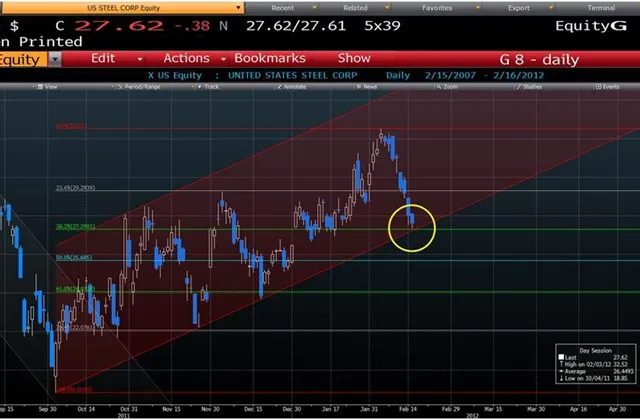Screen dimensions: 640x420
Task: Open the Show menu
Action: click(x=354, y=58)
